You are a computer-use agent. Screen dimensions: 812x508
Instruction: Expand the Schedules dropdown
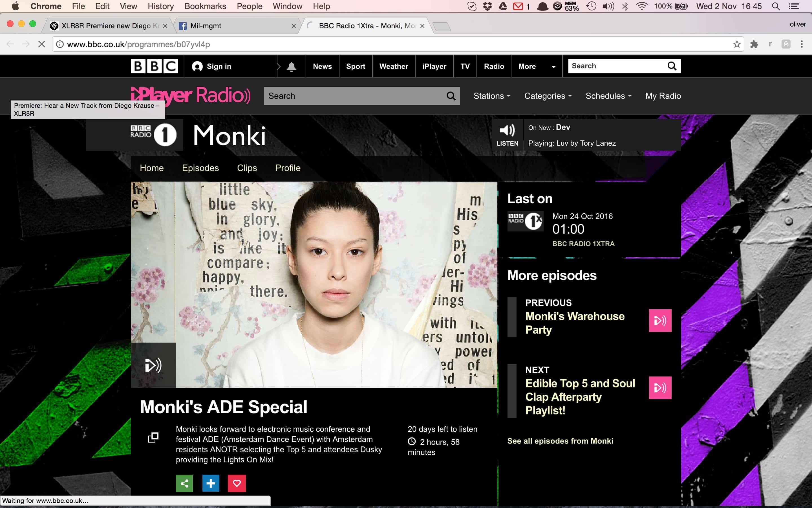(608, 96)
